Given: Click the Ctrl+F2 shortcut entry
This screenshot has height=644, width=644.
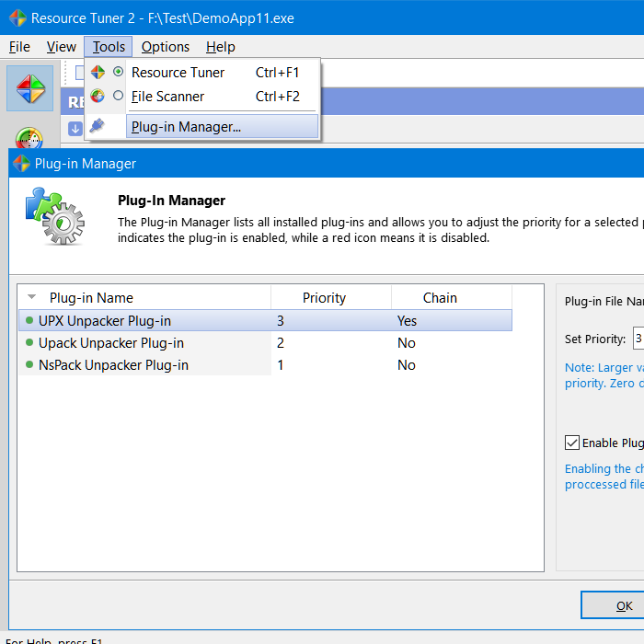Looking at the screenshot, I should (277, 96).
